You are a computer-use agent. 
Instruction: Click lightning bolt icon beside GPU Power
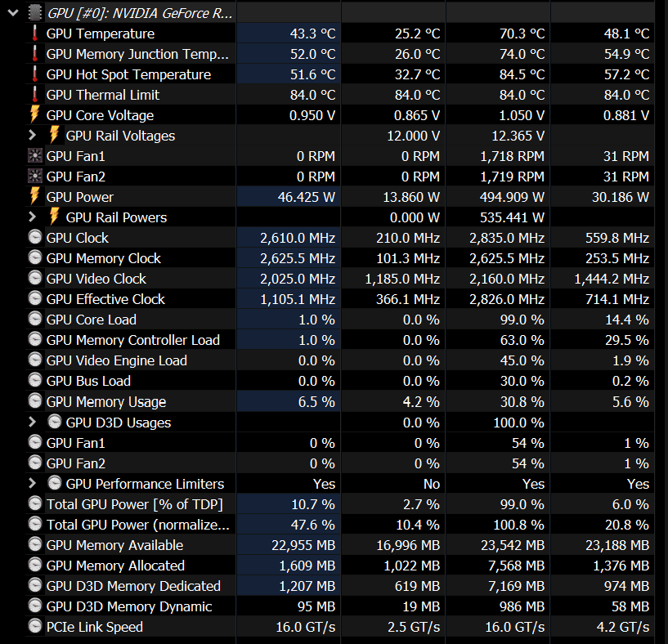[x=35, y=196]
